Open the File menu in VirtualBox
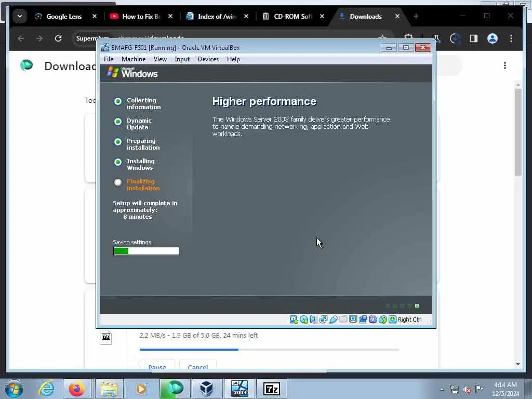 point(109,59)
